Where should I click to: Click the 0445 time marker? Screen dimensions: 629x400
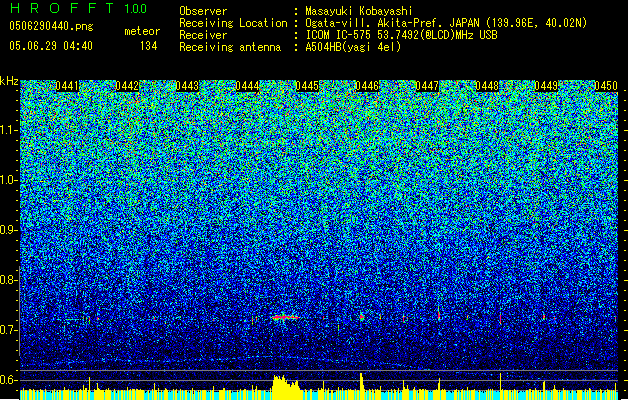click(307, 86)
